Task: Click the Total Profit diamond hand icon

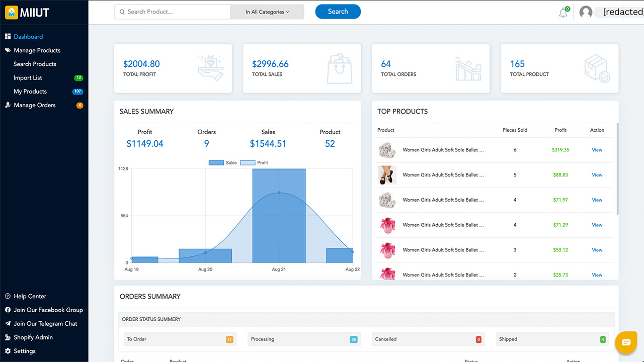Action: [x=210, y=68]
